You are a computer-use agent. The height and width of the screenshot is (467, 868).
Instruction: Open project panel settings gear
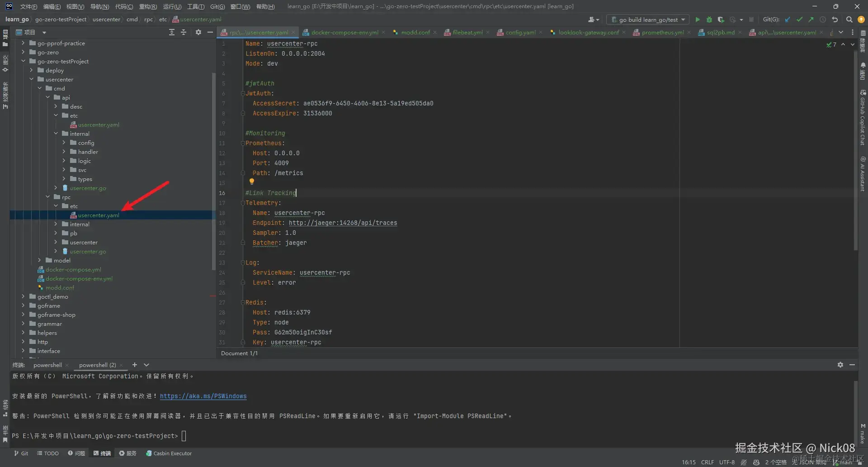tap(198, 32)
